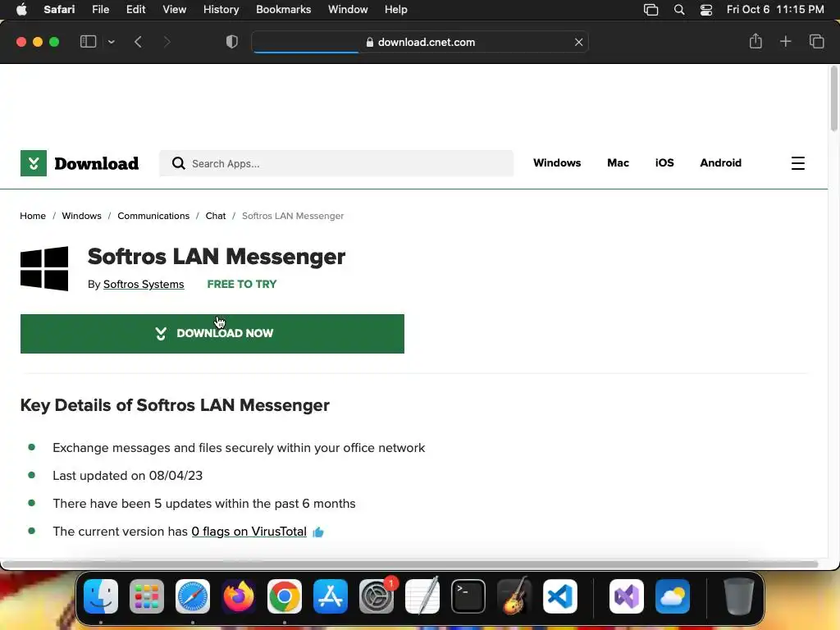
Task: Click the green Download logo icon
Action: (33, 163)
